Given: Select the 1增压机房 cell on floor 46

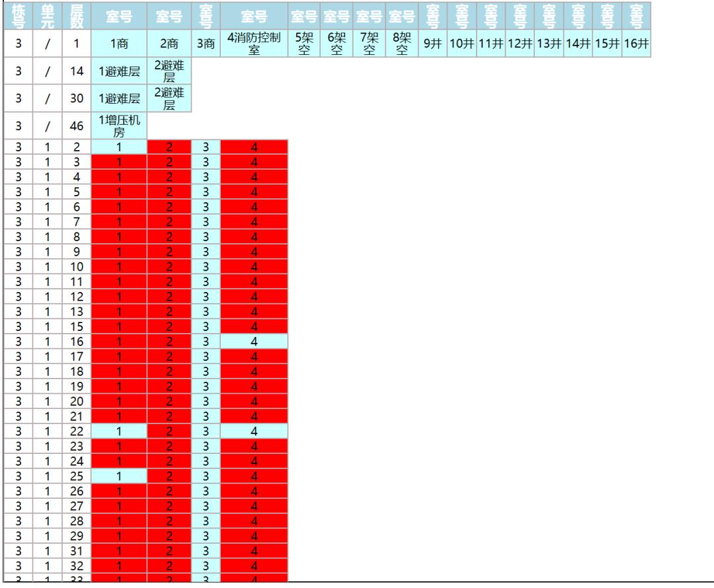Looking at the screenshot, I should (119, 126).
